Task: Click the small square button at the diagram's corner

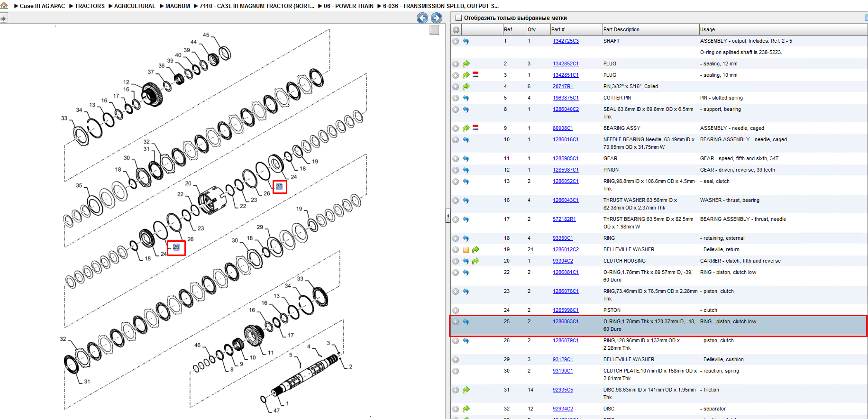Action: pyautogui.click(x=434, y=30)
